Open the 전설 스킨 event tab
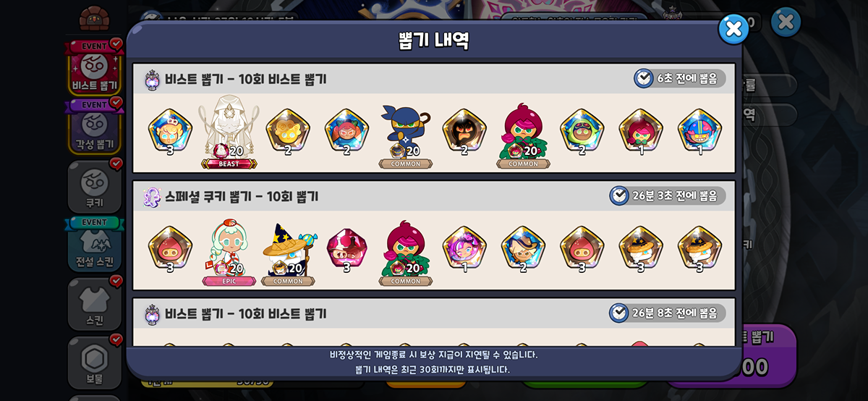The width and height of the screenshot is (868, 401). pos(95,244)
